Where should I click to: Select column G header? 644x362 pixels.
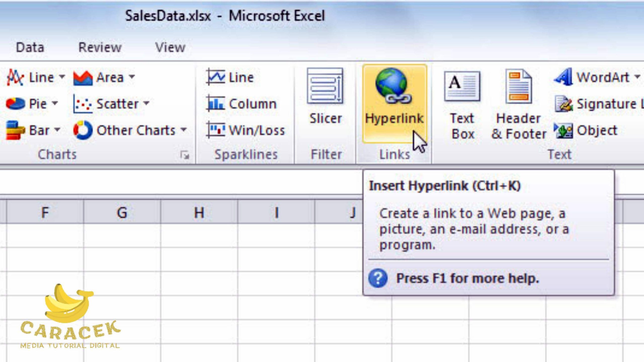pos(122,212)
